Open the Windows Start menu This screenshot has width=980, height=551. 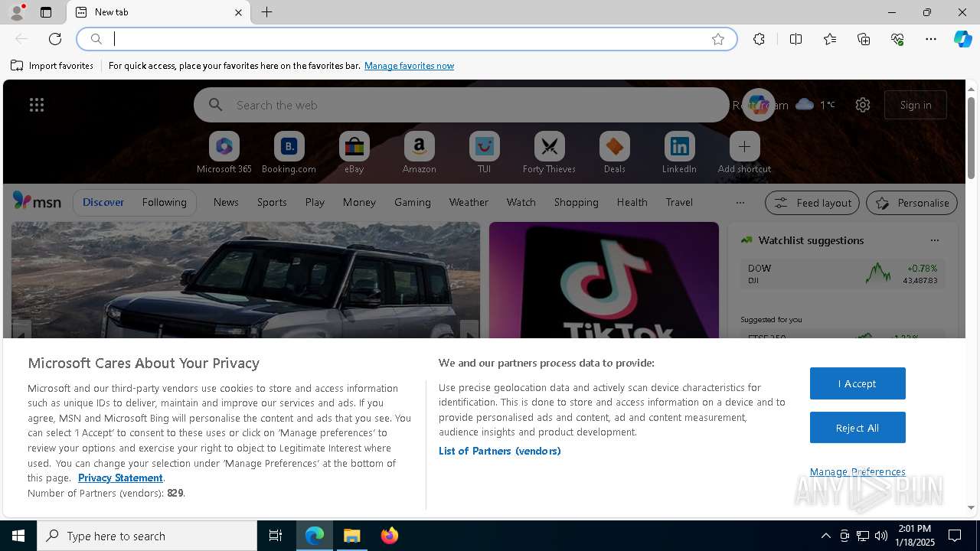pos(18,536)
